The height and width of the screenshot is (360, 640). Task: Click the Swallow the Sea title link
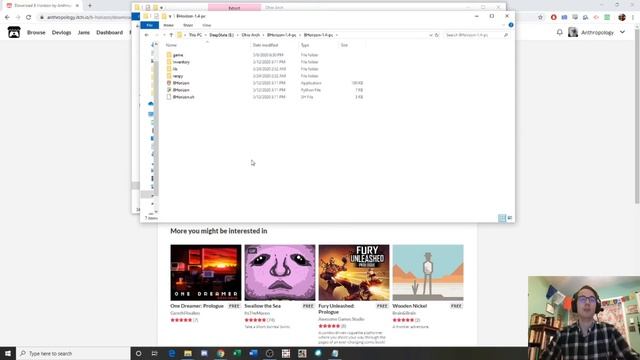pos(262,306)
